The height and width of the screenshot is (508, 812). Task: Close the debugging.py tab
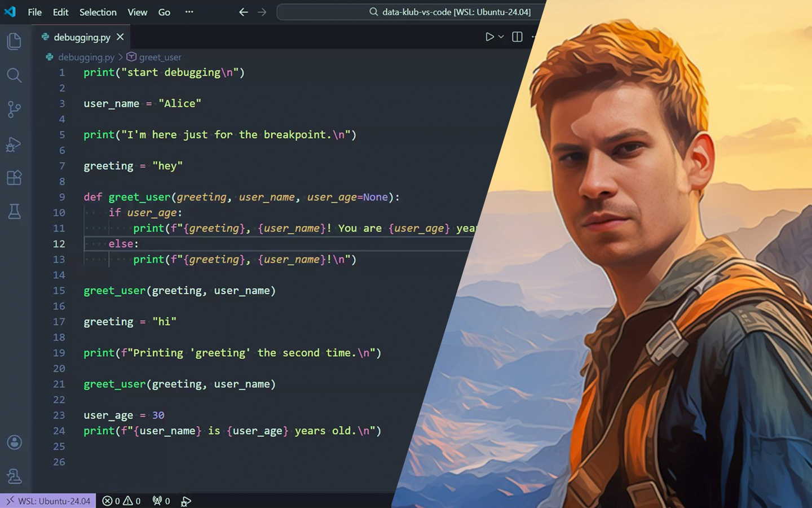point(120,37)
